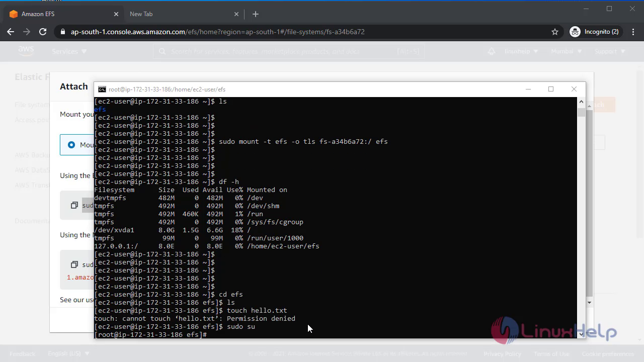Image resolution: width=644 pixels, height=362 pixels.
Task: Minimize the terminal window
Action: tap(528, 89)
